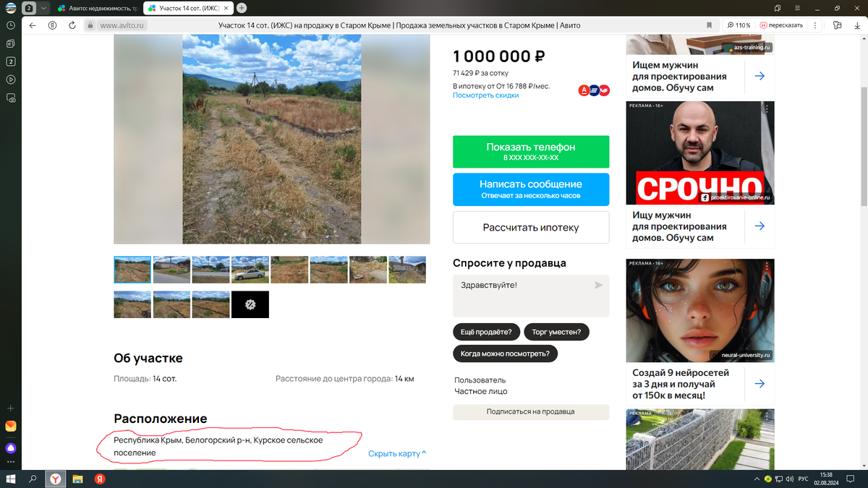Click Показать телефон green button
This screenshot has width=868, height=488.
pyautogui.click(x=531, y=151)
